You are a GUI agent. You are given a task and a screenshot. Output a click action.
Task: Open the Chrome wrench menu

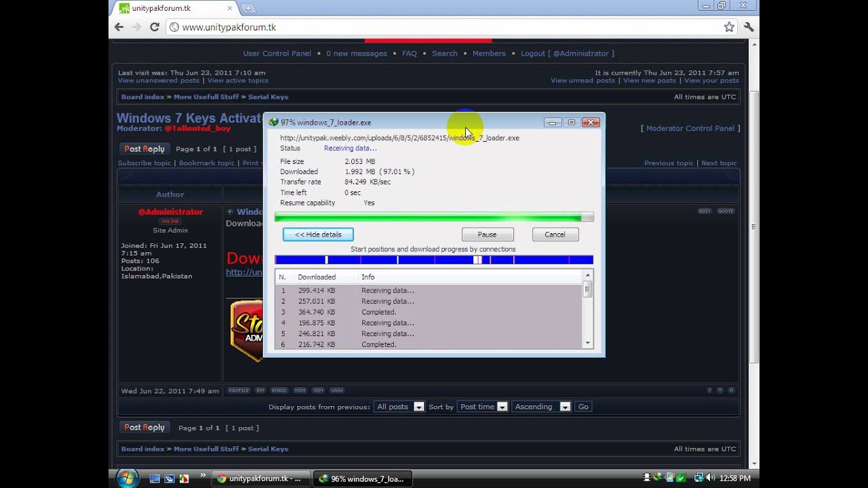pos(749,27)
